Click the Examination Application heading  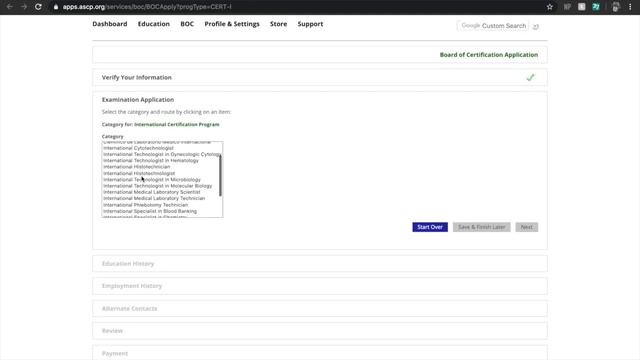pyautogui.click(x=138, y=100)
